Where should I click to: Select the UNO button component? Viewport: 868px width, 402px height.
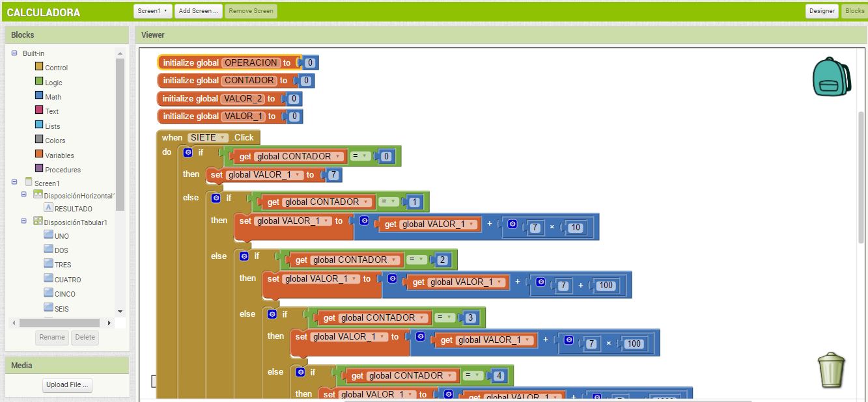click(62, 236)
